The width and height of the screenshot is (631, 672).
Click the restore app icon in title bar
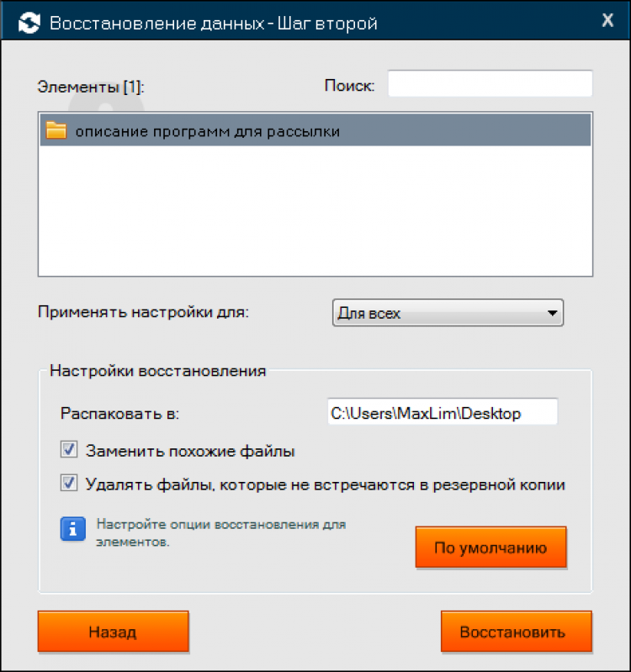click(29, 23)
